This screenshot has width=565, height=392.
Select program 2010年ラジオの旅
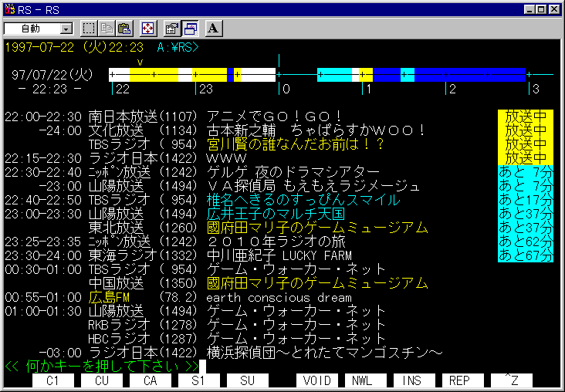pos(276,242)
